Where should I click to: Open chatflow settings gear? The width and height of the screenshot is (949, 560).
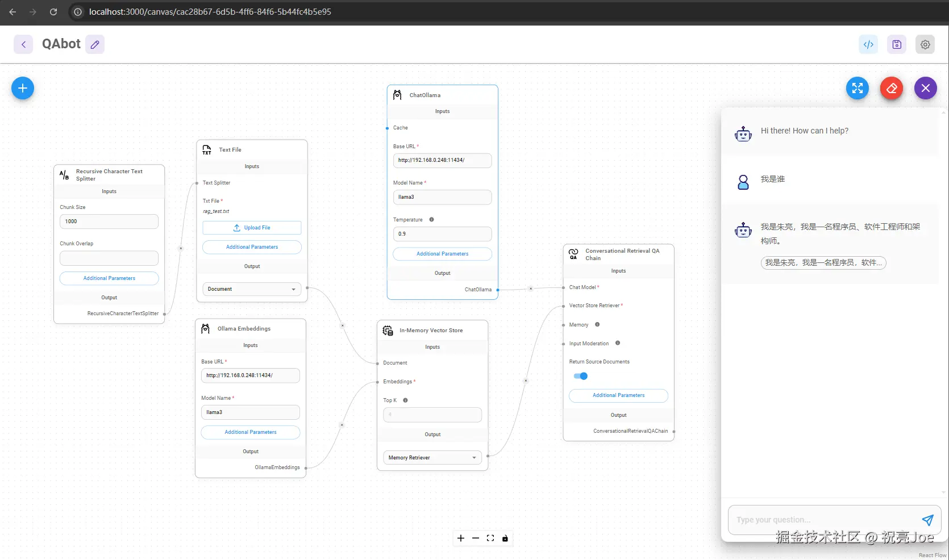(x=925, y=44)
